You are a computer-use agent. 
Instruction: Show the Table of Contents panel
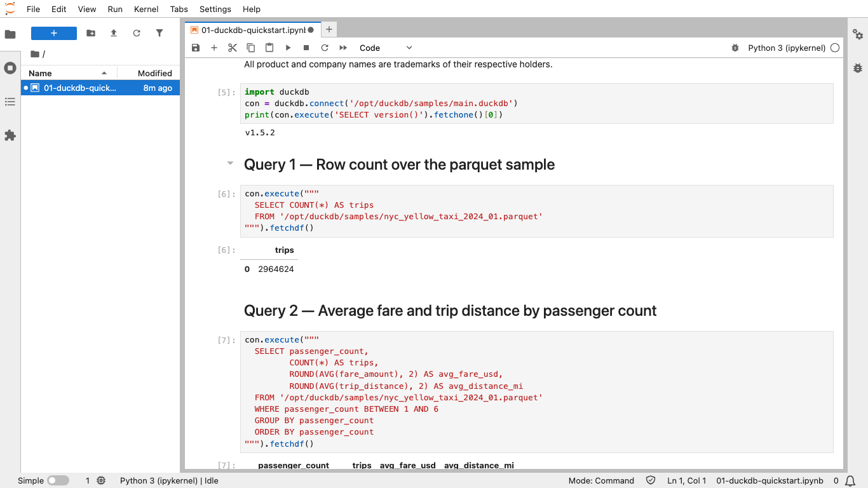click(10, 102)
